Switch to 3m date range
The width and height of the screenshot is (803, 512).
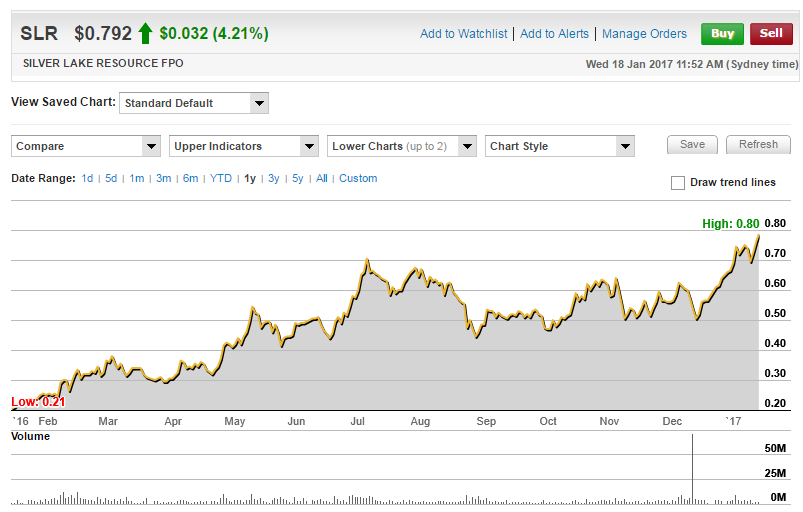coord(163,179)
